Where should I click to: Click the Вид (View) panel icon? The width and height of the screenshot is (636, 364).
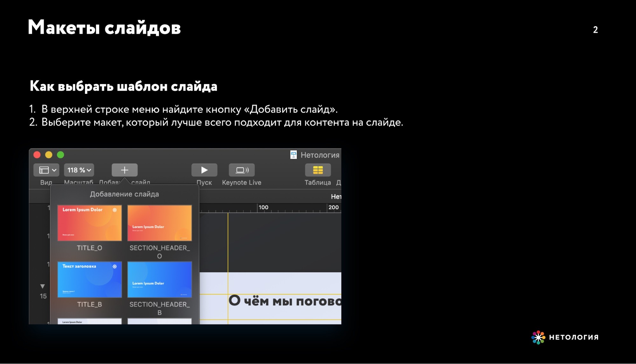(x=44, y=170)
